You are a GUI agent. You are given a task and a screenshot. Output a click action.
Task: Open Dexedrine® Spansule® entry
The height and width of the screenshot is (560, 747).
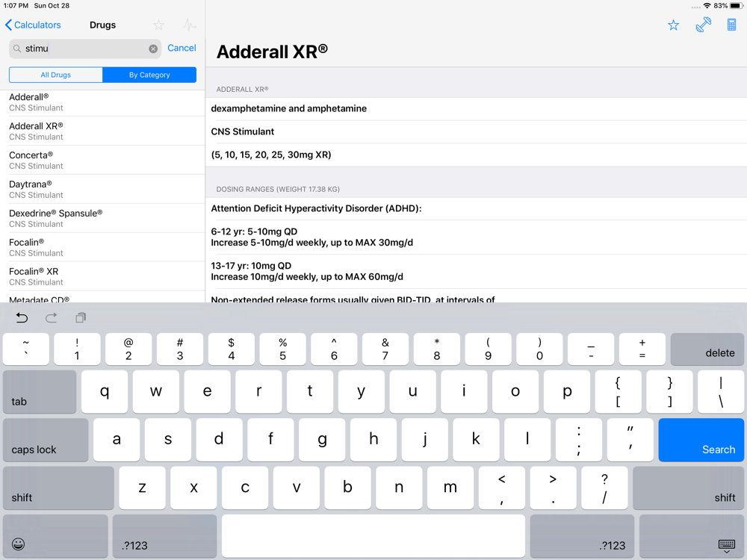[x=102, y=218]
